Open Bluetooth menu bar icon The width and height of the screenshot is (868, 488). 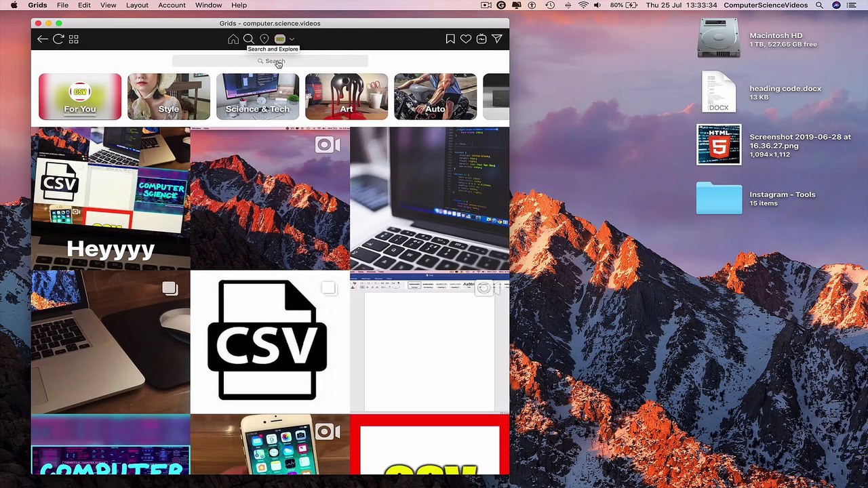pyautogui.click(x=567, y=5)
